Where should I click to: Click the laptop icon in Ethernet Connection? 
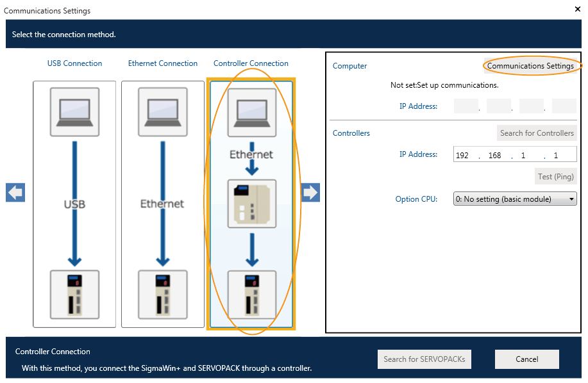click(x=163, y=112)
